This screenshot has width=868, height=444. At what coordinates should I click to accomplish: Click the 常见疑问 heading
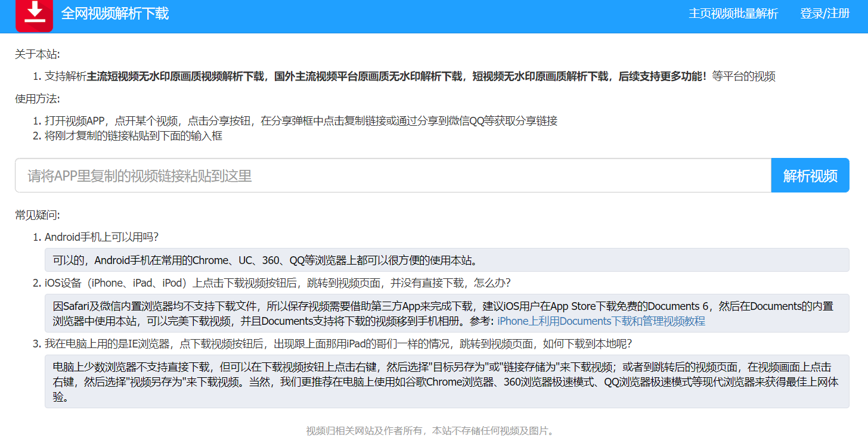click(38, 215)
